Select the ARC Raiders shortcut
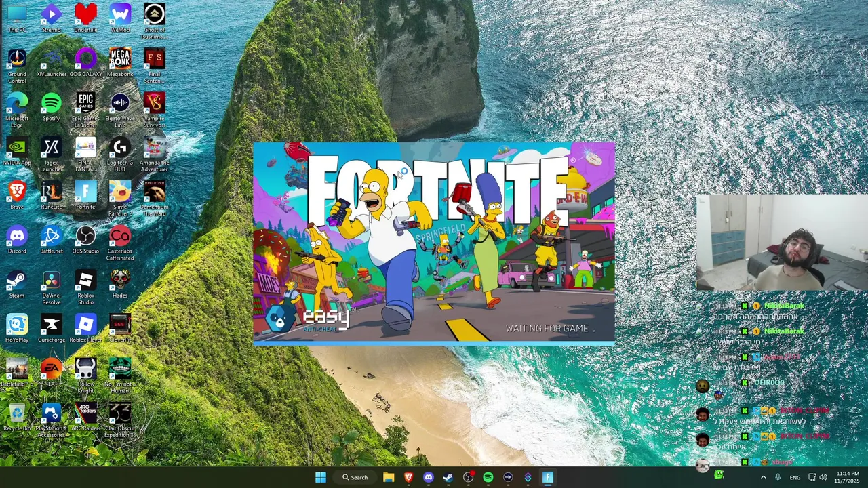Screen dimensions: 868x488 coord(85,417)
